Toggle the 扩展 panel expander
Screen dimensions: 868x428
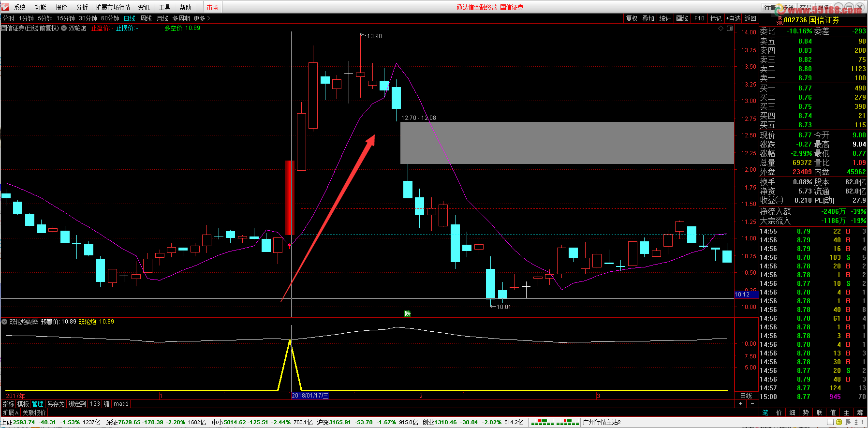[10, 413]
